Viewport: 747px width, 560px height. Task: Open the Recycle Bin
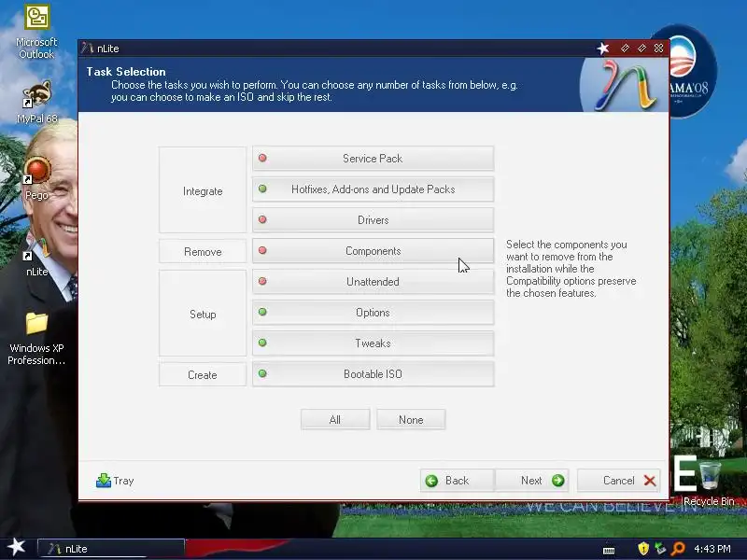(x=709, y=483)
